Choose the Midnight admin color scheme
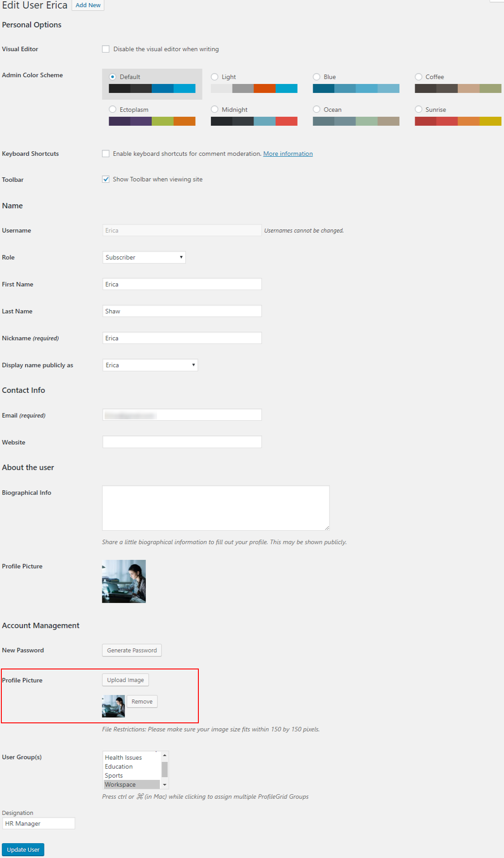 click(x=215, y=110)
